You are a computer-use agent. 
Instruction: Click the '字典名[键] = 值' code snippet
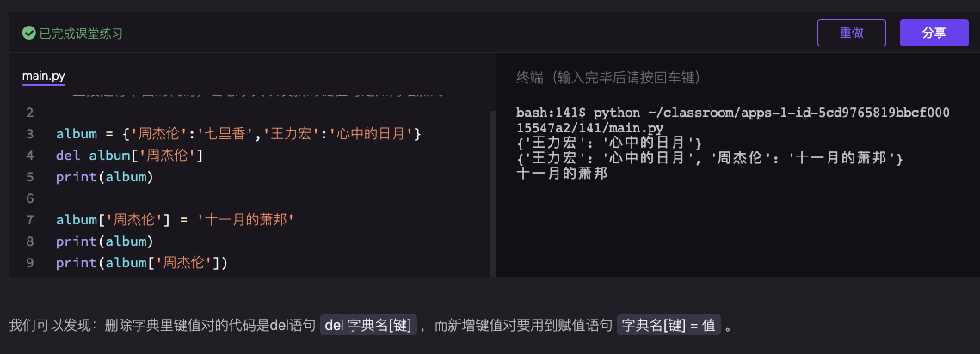(x=669, y=325)
